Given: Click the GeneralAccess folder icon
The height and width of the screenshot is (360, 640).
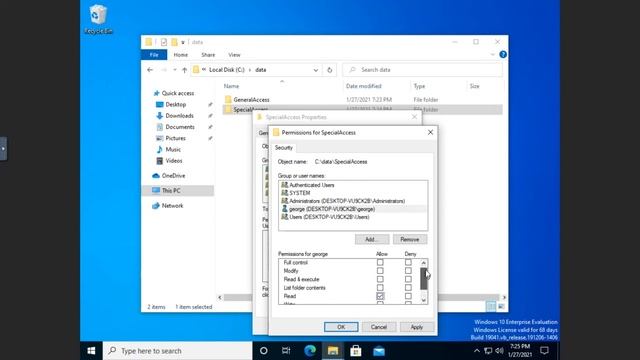Looking at the screenshot, I should coord(228,99).
